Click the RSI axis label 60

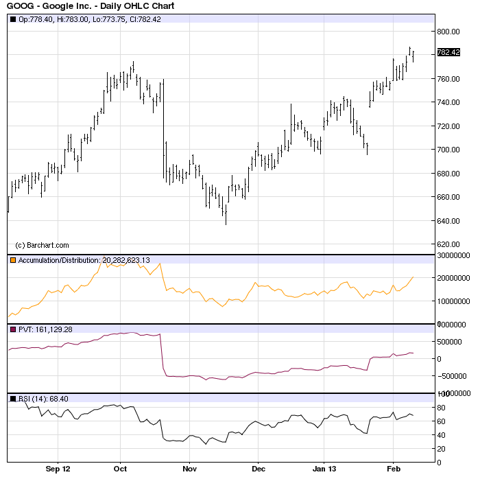pos(441,422)
